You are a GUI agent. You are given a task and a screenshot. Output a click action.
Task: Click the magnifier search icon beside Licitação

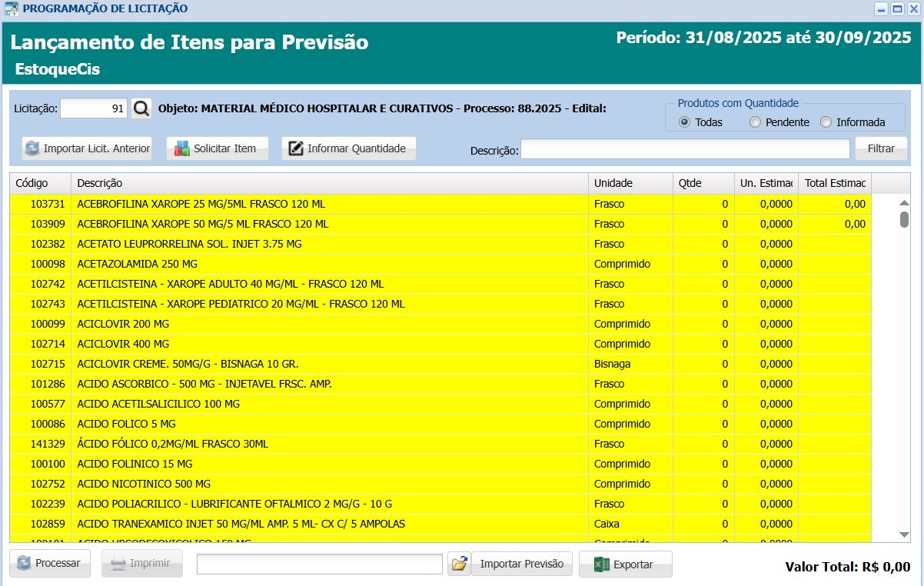pos(141,108)
